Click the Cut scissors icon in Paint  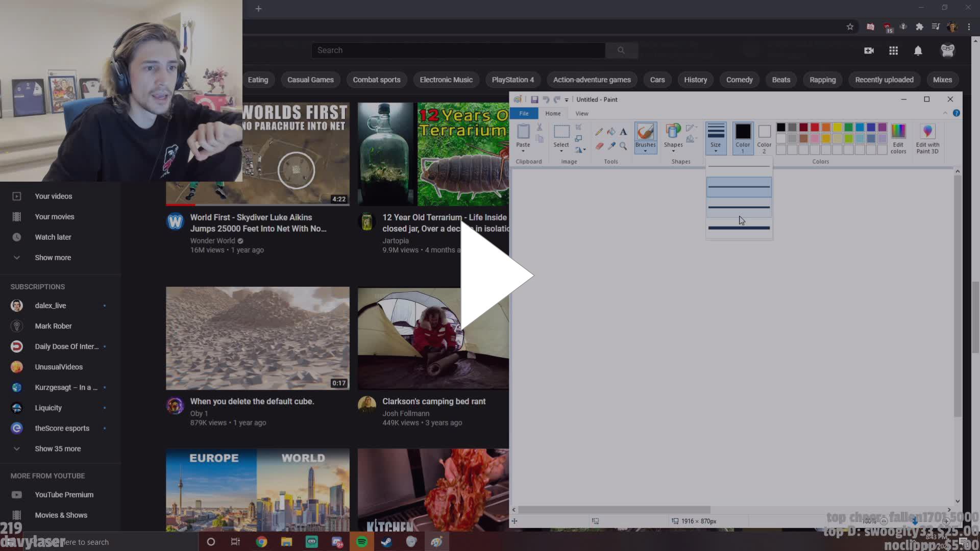click(x=540, y=127)
